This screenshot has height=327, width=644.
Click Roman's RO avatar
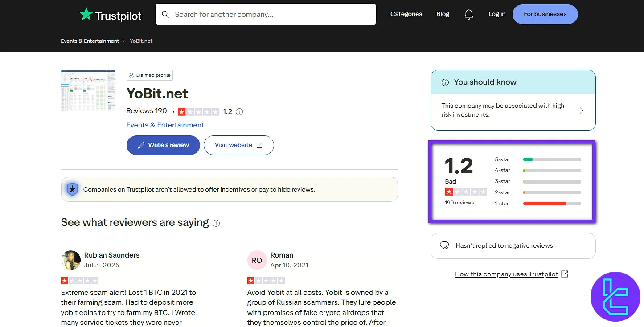click(x=257, y=260)
